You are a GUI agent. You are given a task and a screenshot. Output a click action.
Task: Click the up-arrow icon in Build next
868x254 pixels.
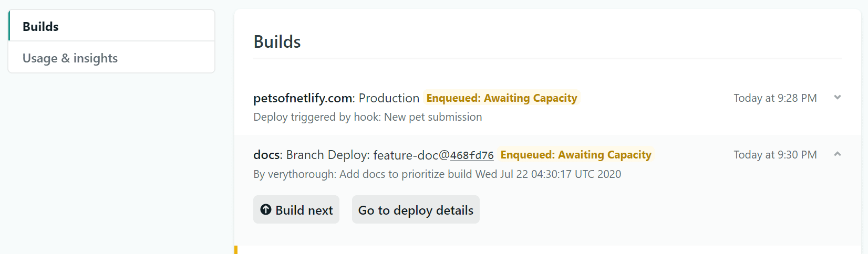coord(266,209)
